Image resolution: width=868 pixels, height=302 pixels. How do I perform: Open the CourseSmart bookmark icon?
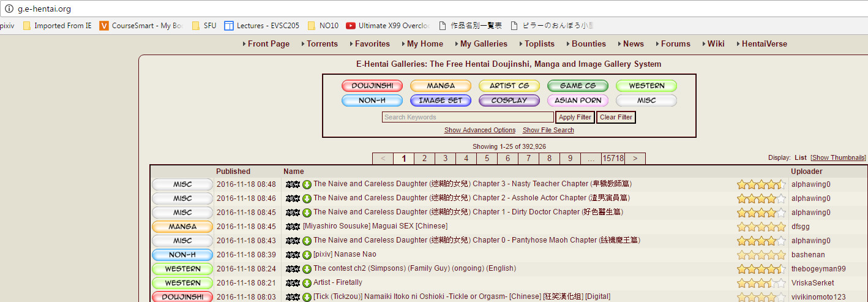[x=104, y=26]
